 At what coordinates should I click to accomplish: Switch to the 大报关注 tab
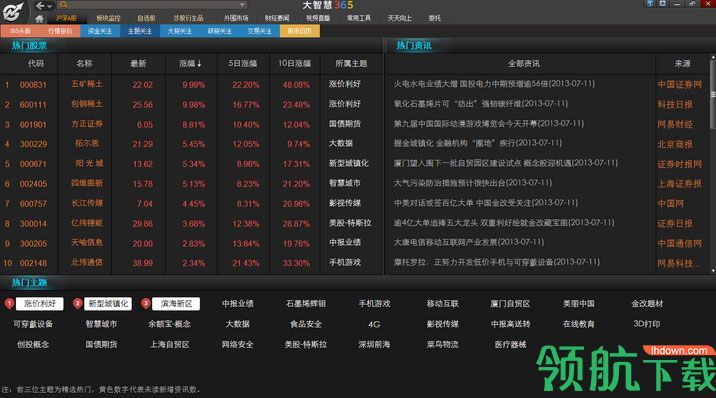pos(180,31)
